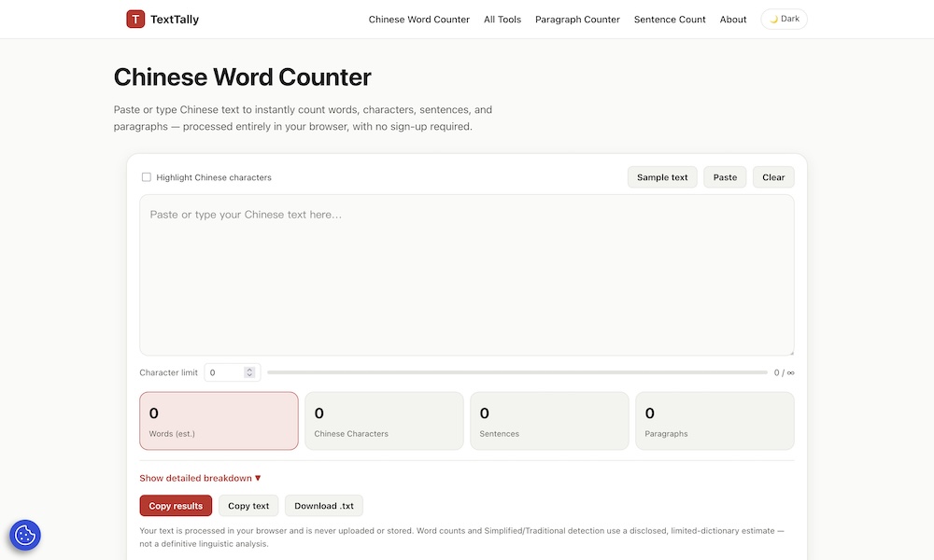Click the character limit progress bar

517,372
